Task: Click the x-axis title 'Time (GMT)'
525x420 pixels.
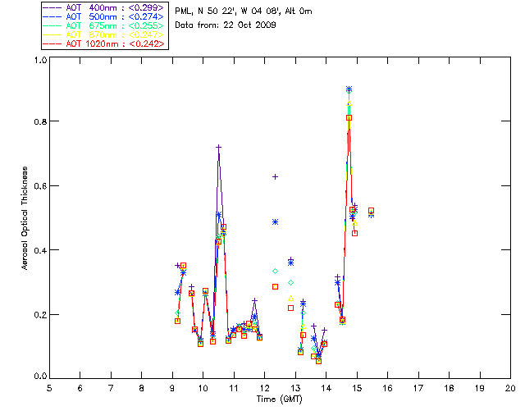Action: pyautogui.click(x=279, y=399)
